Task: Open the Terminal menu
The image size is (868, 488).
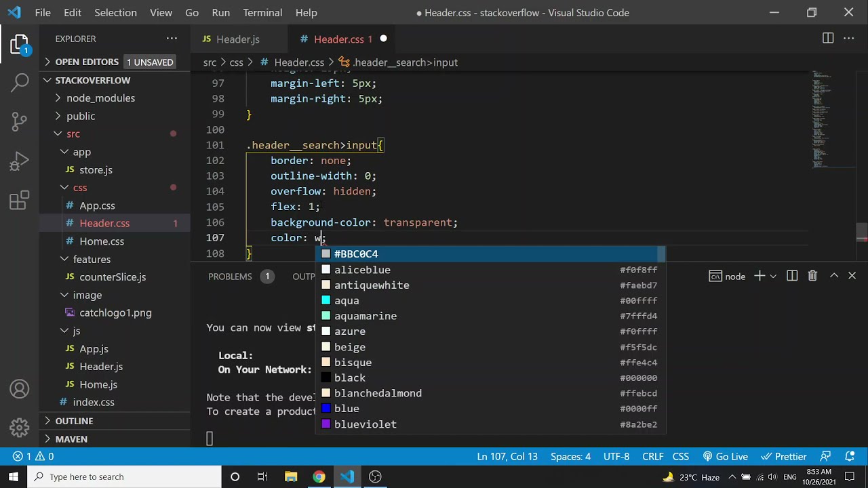Action: [x=262, y=12]
